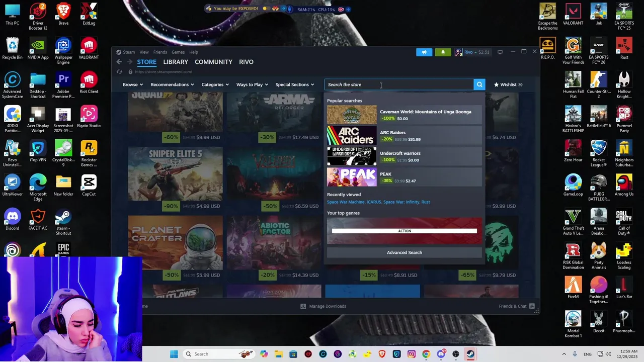Open Rust desktop icon

(624, 49)
